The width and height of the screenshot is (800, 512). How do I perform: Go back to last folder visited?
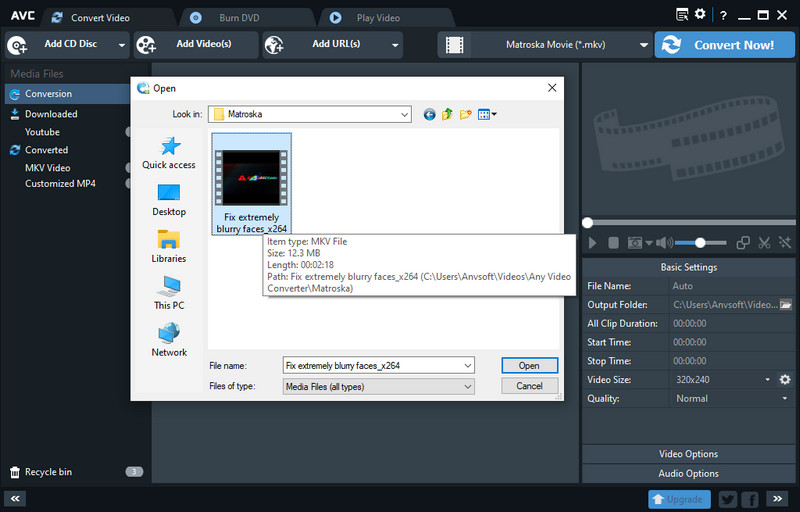tap(430, 114)
